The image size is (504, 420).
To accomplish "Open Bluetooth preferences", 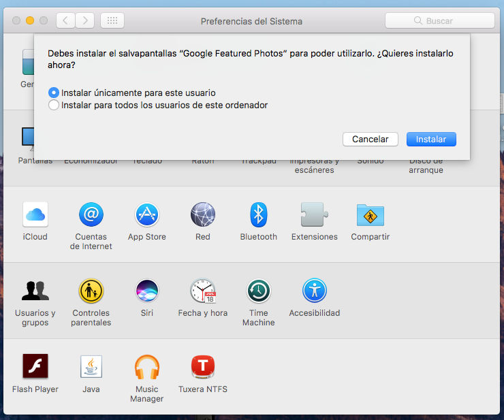I will coord(259,214).
